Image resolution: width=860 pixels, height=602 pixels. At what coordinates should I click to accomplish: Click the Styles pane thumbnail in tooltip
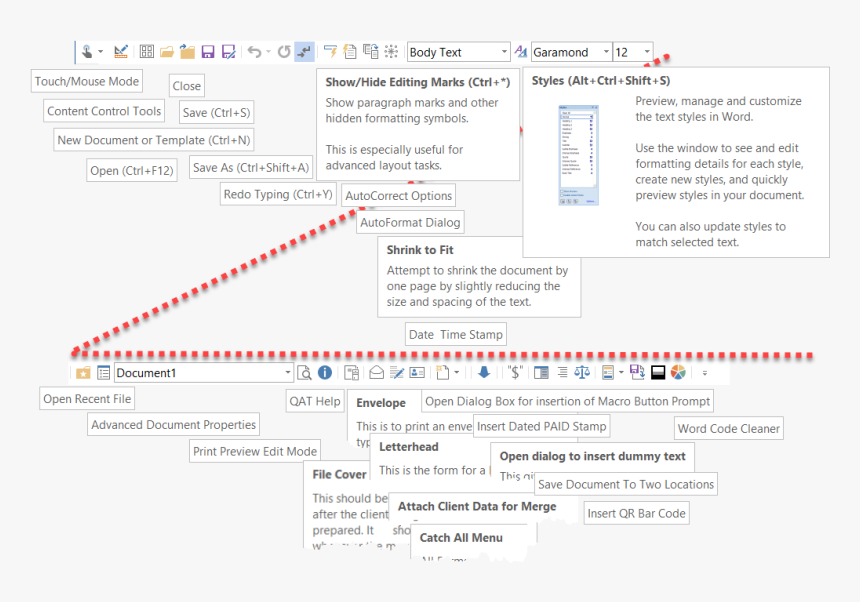pos(578,155)
